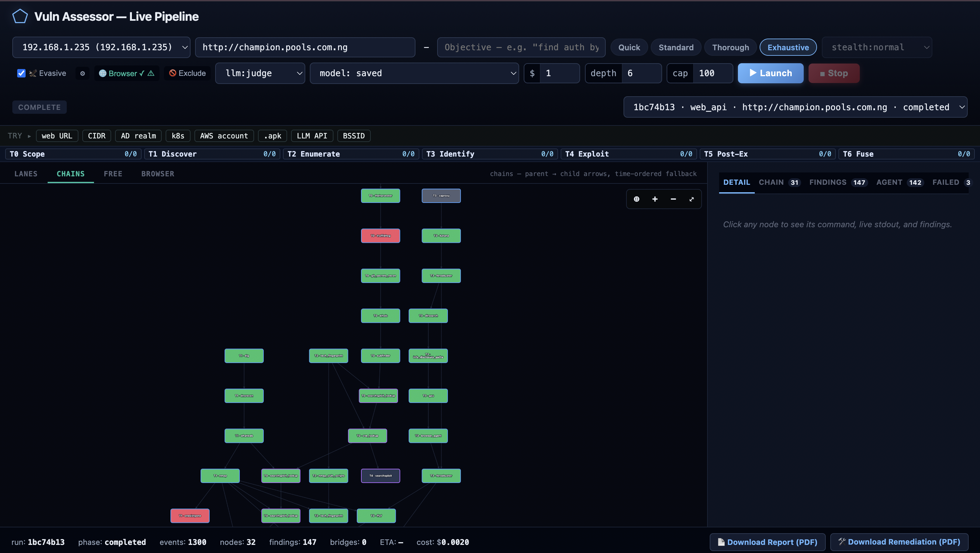This screenshot has width=980, height=553.
Task: Click the recenter graph crosshair icon
Action: pyautogui.click(x=636, y=199)
